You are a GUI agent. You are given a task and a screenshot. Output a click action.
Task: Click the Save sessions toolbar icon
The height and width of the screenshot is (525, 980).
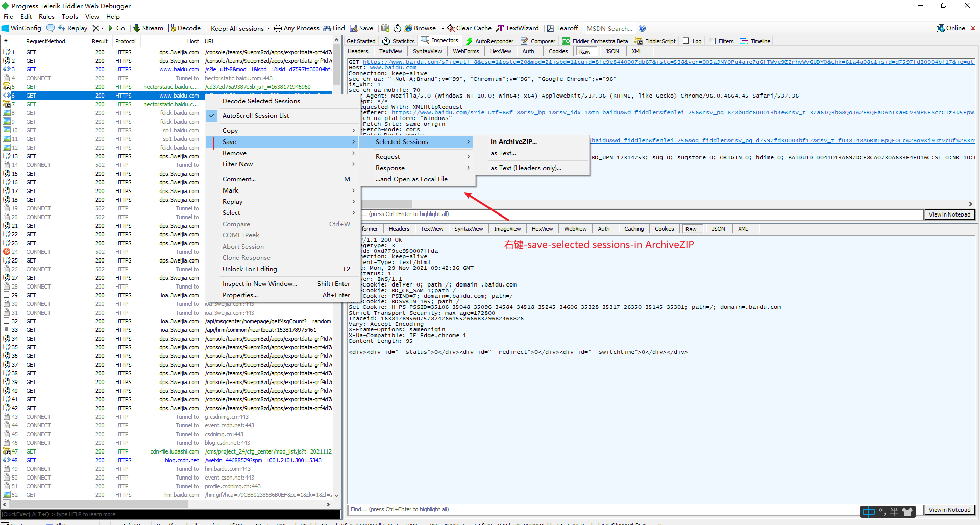click(353, 28)
